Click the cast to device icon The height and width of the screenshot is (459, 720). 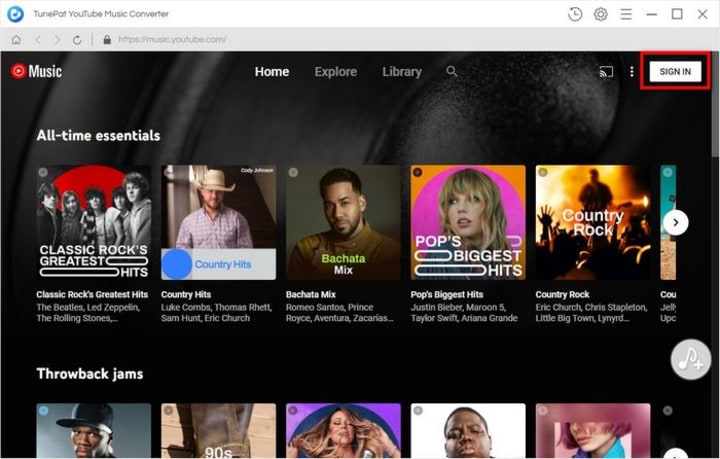point(606,72)
